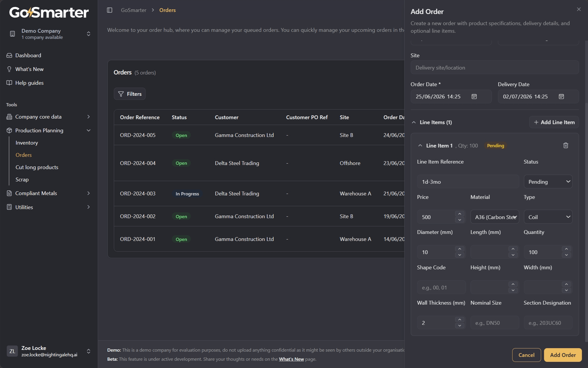Open the Filters button
This screenshot has width=588, height=368.
(x=129, y=94)
